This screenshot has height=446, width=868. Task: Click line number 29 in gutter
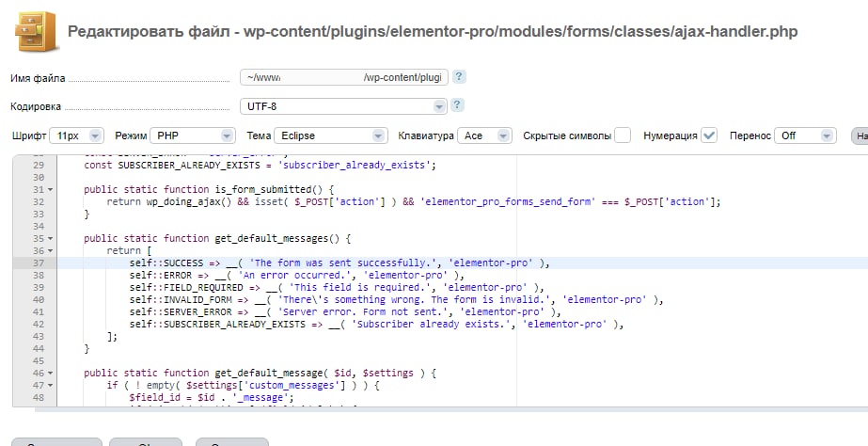(x=39, y=165)
